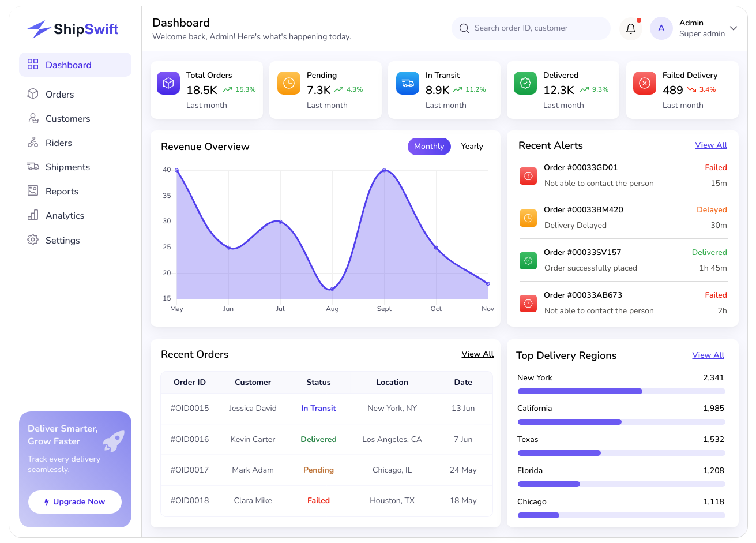The image size is (756, 543).
Task: Click the Pending orange clock icon
Action: 289,83
